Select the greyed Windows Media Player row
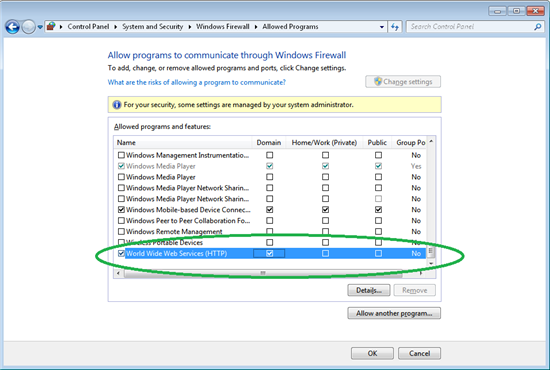The height and width of the screenshot is (370, 550). [x=270, y=166]
